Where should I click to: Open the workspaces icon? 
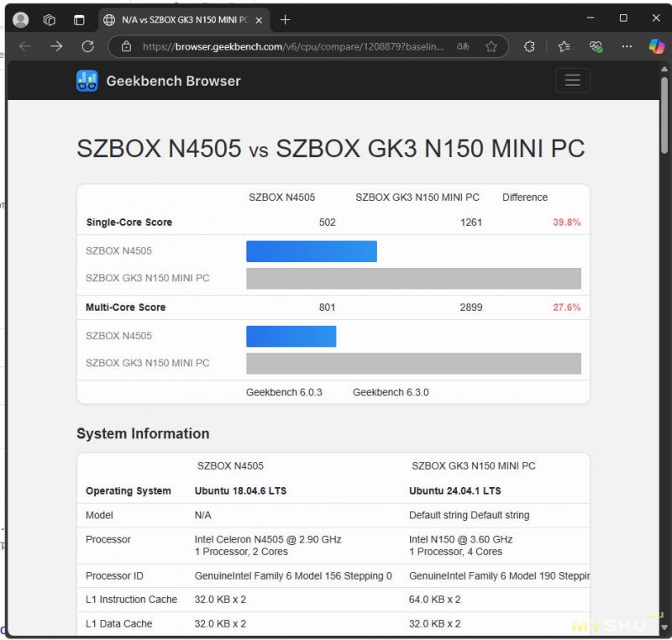click(x=50, y=19)
